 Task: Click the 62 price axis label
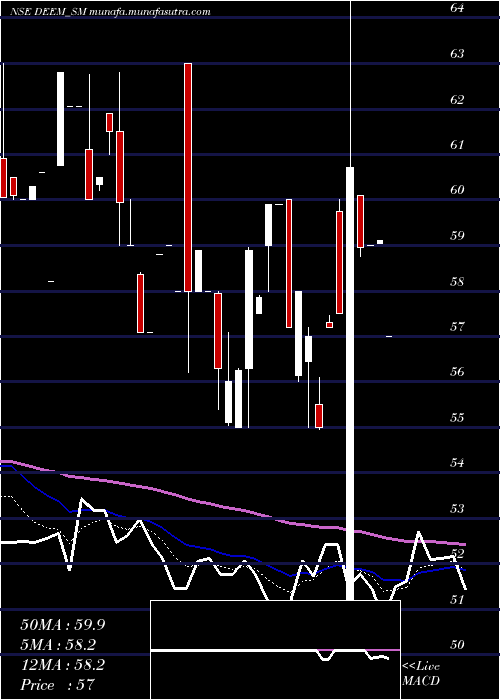pyautogui.click(x=456, y=100)
